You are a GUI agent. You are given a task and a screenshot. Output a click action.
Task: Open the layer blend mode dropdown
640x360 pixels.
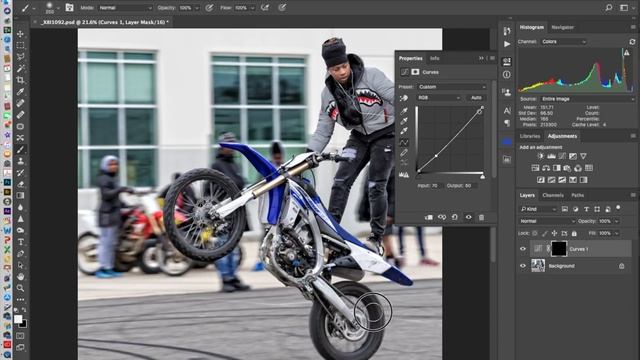pyautogui.click(x=547, y=221)
